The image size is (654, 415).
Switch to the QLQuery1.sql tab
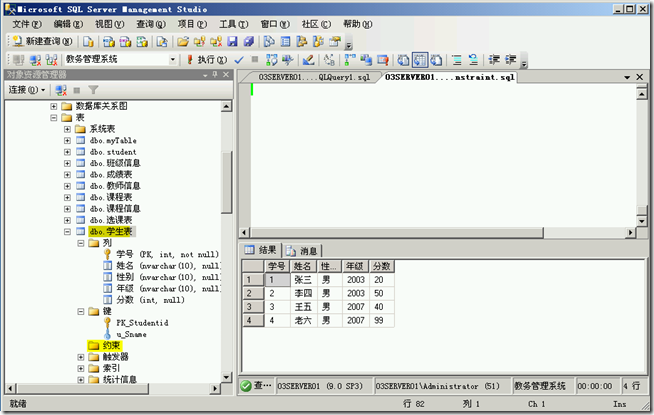coord(314,77)
